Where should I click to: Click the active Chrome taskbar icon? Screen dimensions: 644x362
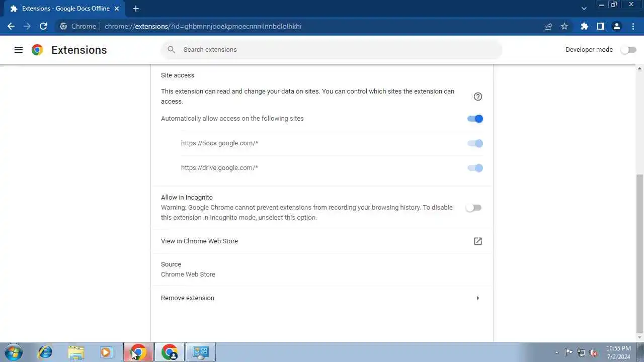coord(138,352)
